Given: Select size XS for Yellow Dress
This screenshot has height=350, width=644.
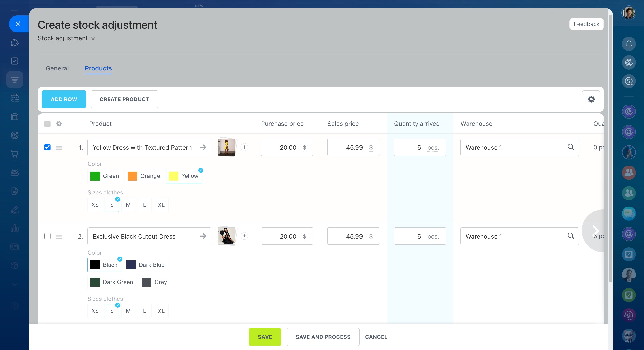Looking at the screenshot, I should 95,205.
